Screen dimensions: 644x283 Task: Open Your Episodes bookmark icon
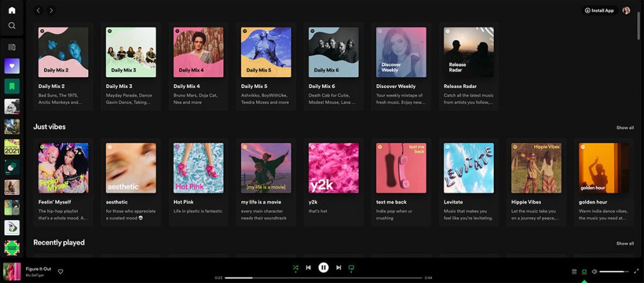tap(12, 86)
